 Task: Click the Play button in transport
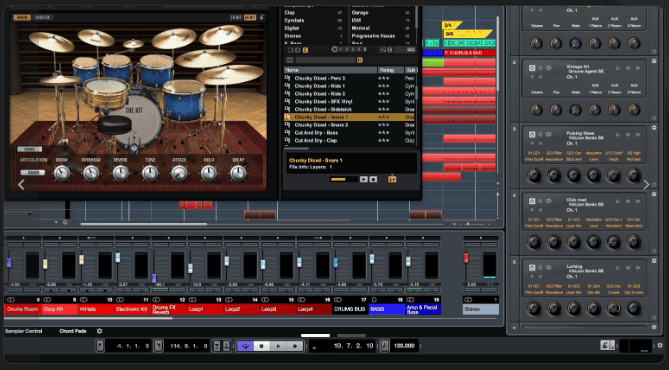pyautogui.click(x=278, y=346)
